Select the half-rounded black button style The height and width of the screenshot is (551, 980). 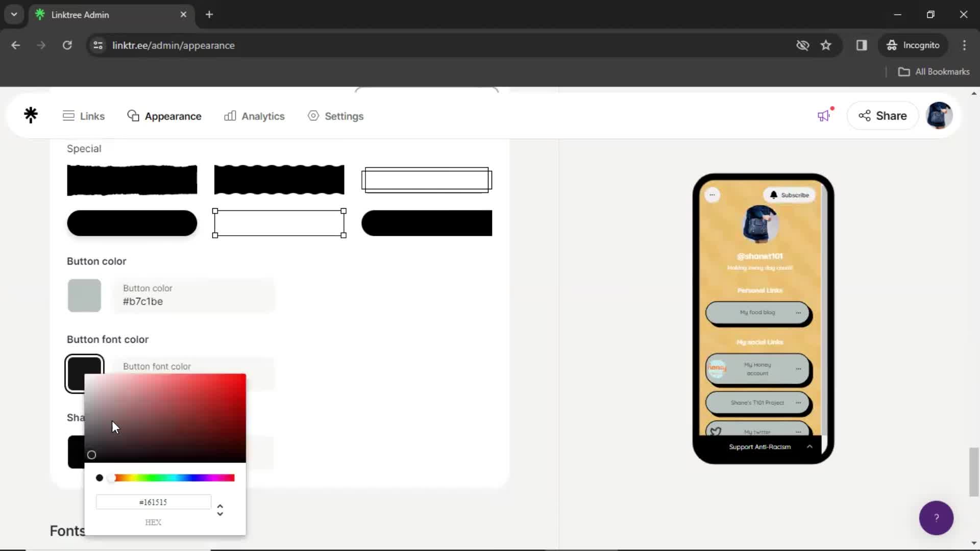tap(427, 223)
